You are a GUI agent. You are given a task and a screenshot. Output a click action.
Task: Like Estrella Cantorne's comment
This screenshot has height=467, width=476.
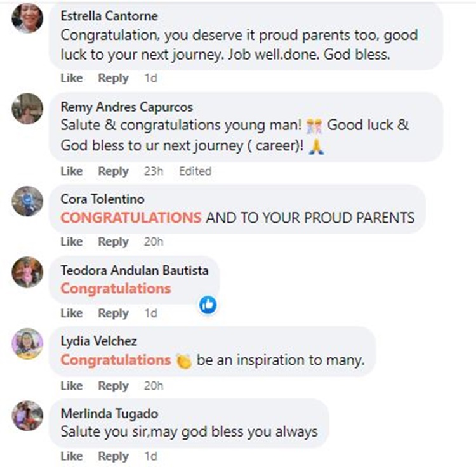(72, 78)
